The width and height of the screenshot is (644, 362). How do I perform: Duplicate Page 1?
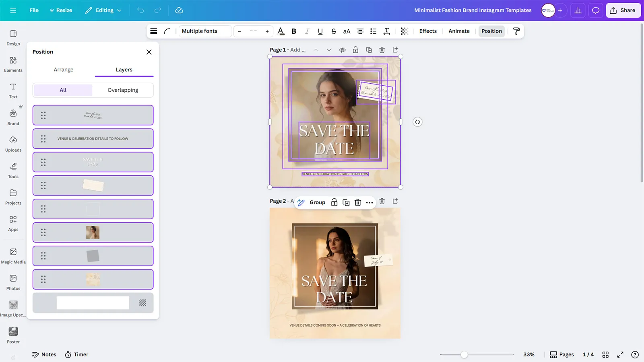pyautogui.click(x=369, y=50)
